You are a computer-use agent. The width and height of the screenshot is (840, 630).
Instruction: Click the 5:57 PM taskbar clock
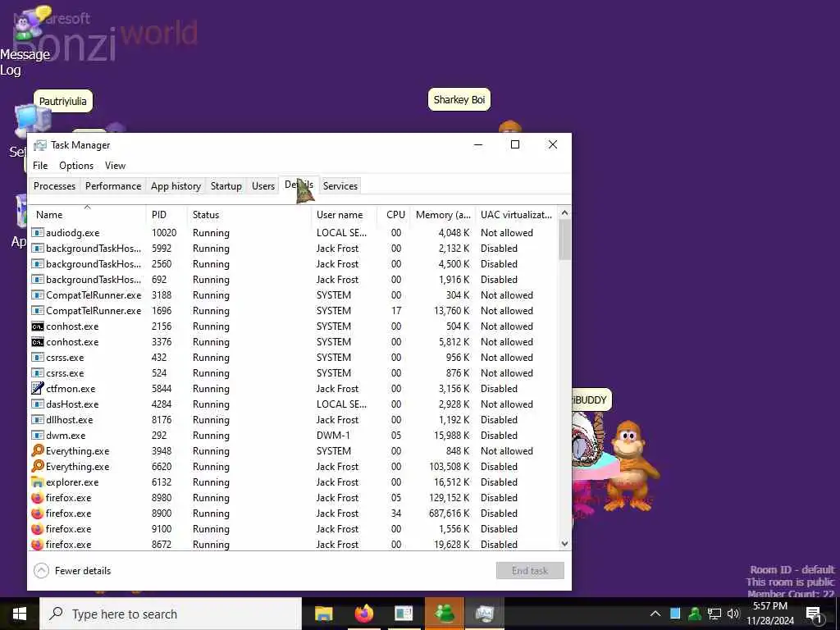coord(769,606)
